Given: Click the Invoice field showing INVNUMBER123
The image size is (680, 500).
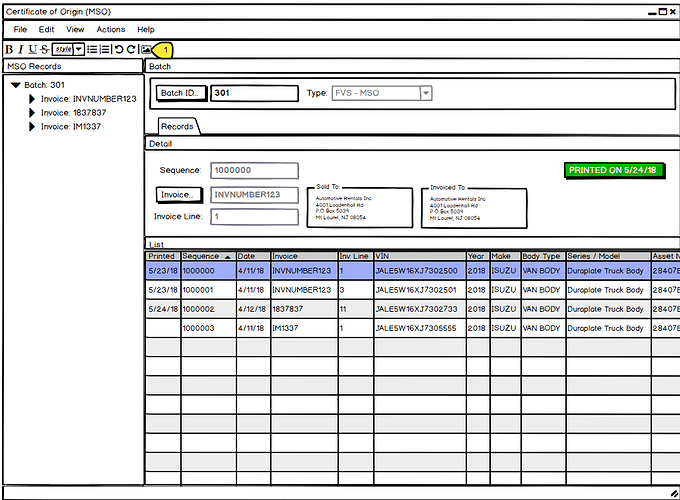Looking at the screenshot, I should tap(255, 195).
